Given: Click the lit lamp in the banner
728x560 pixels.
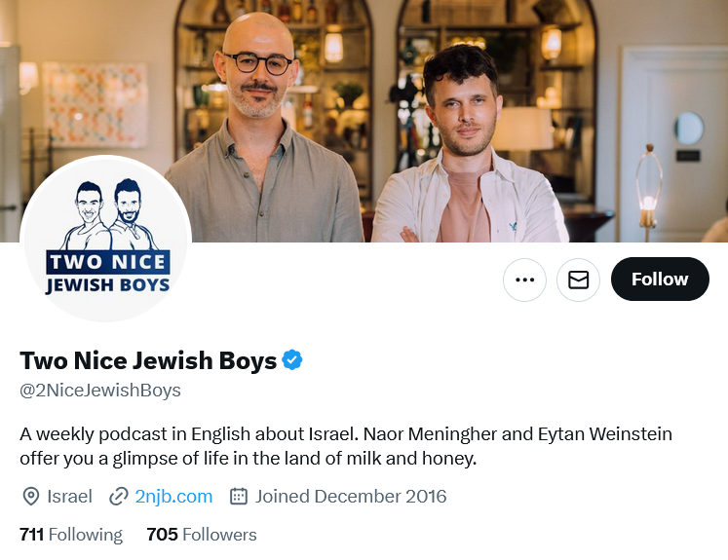Looking at the screenshot, I should (x=648, y=190).
